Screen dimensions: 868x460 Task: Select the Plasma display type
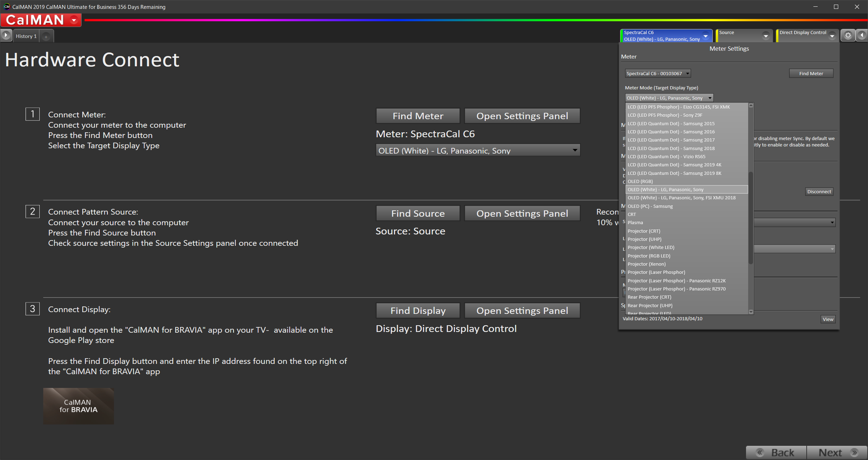[687, 222]
